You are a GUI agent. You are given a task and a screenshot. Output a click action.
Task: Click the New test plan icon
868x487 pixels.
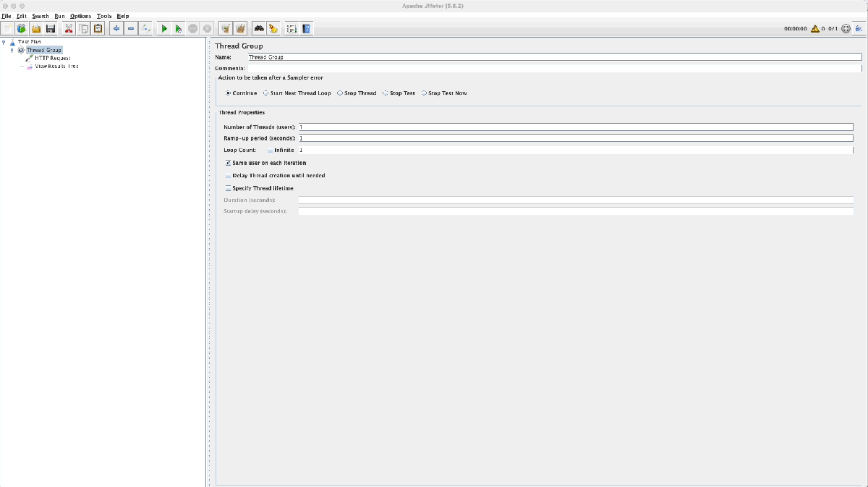(x=7, y=28)
